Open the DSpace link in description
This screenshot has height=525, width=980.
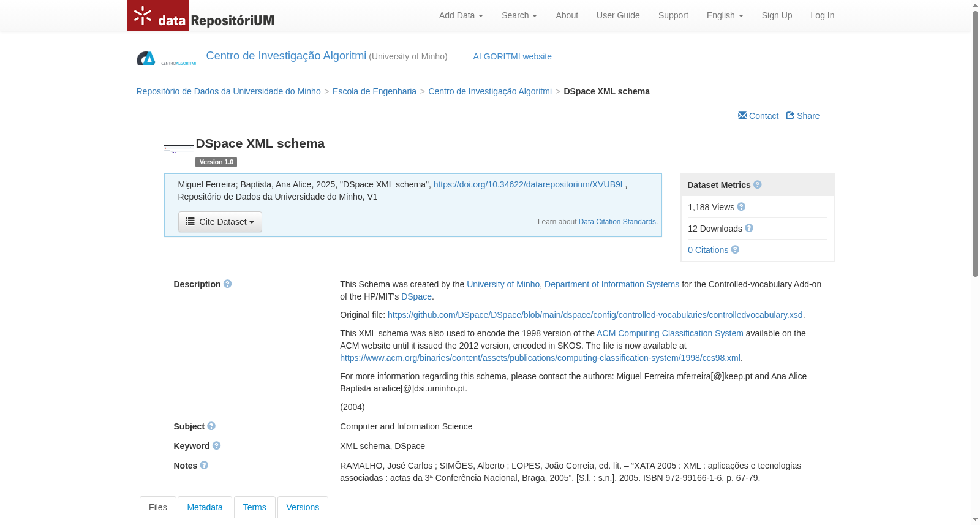pos(417,296)
